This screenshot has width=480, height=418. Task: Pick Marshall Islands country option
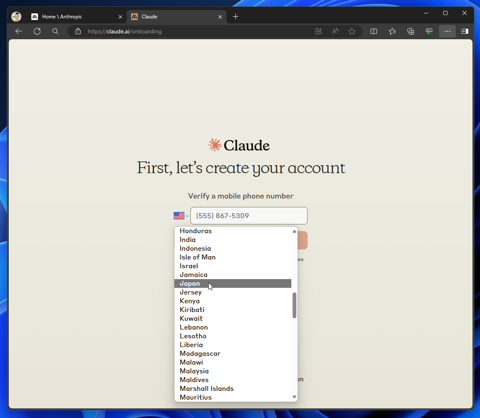point(233,389)
